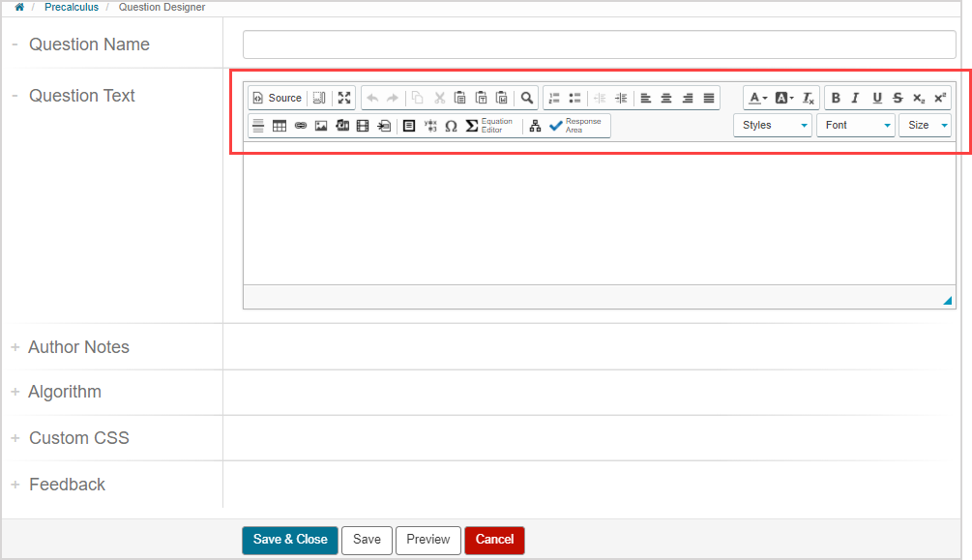Viewport: 972px width, 560px height.
Task: Open the text color picker
Action: click(x=757, y=98)
